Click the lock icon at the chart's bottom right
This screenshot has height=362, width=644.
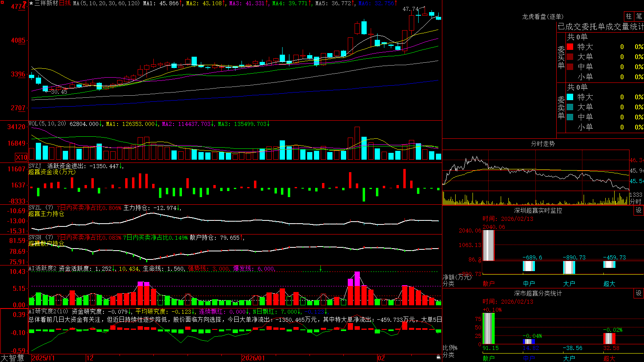(438, 357)
